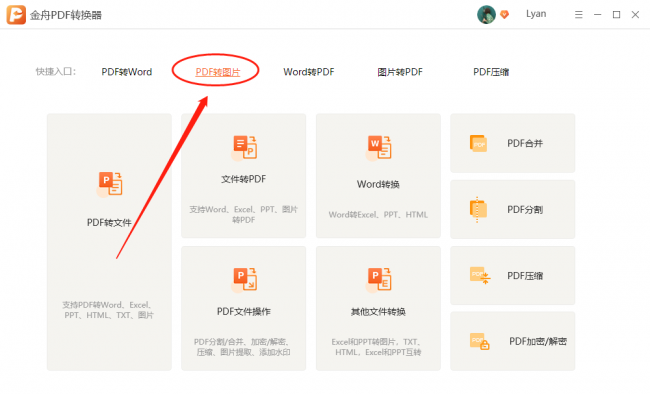Open the Word转PDF shortcut
The image size is (650, 394).
coord(309,72)
